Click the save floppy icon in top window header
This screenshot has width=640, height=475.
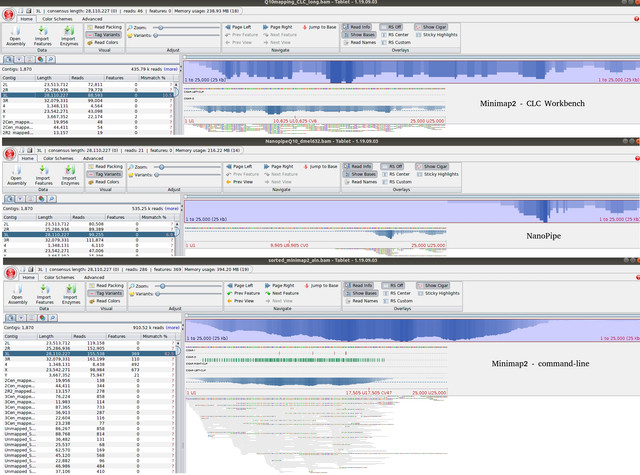coord(29,11)
